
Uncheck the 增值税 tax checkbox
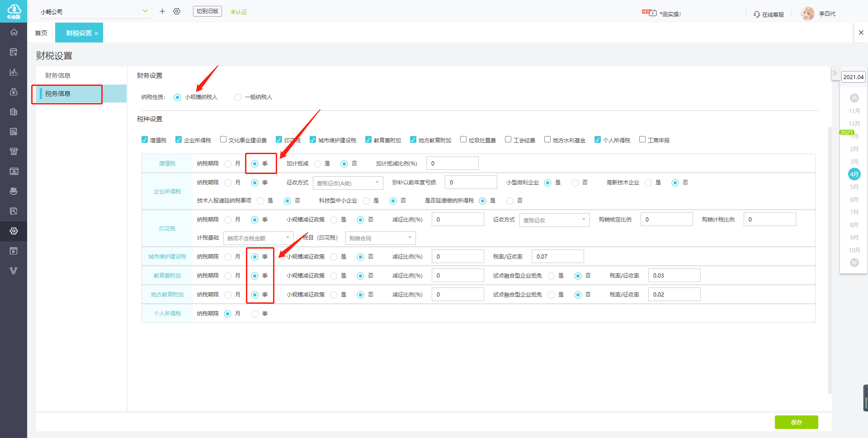[x=145, y=140]
